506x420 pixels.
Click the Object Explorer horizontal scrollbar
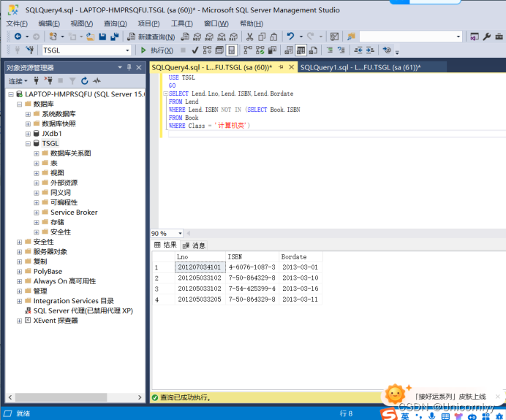click(x=61, y=397)
